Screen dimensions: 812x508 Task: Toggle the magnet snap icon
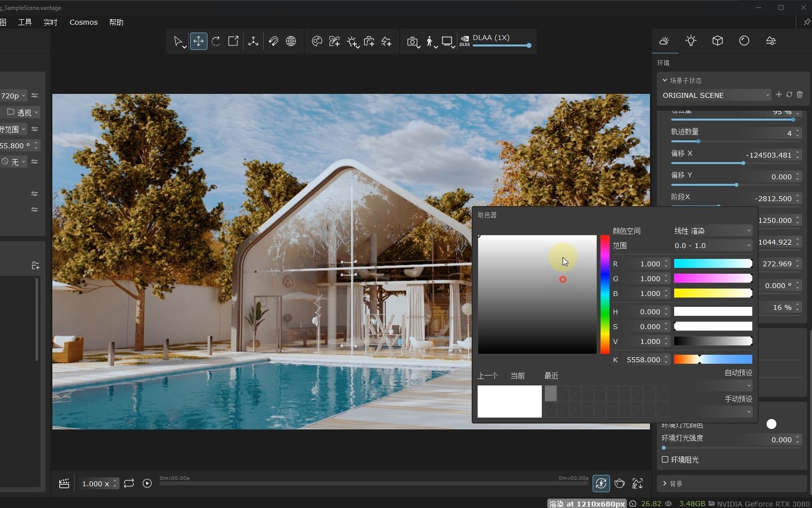(x=273, y=42)
